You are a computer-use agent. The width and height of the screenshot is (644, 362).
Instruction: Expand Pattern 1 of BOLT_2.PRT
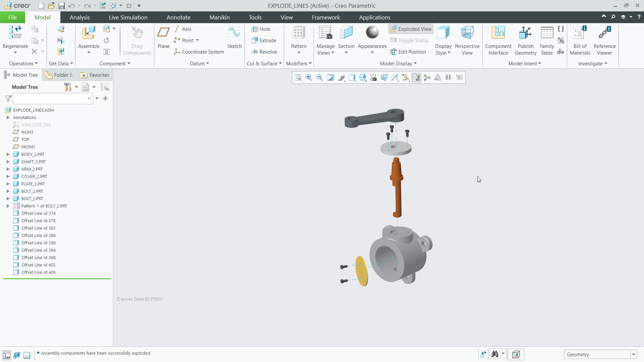coord(8,206)
